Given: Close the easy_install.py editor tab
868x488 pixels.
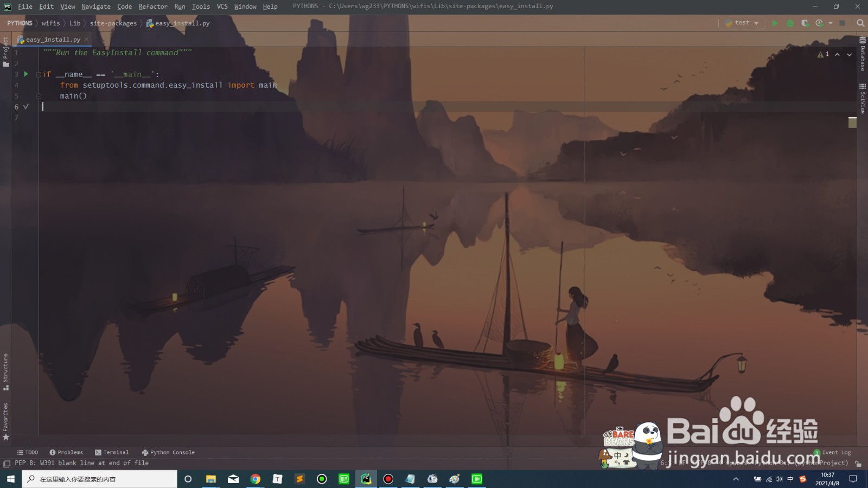Looking at the screenshot, I should click(86, 40).
